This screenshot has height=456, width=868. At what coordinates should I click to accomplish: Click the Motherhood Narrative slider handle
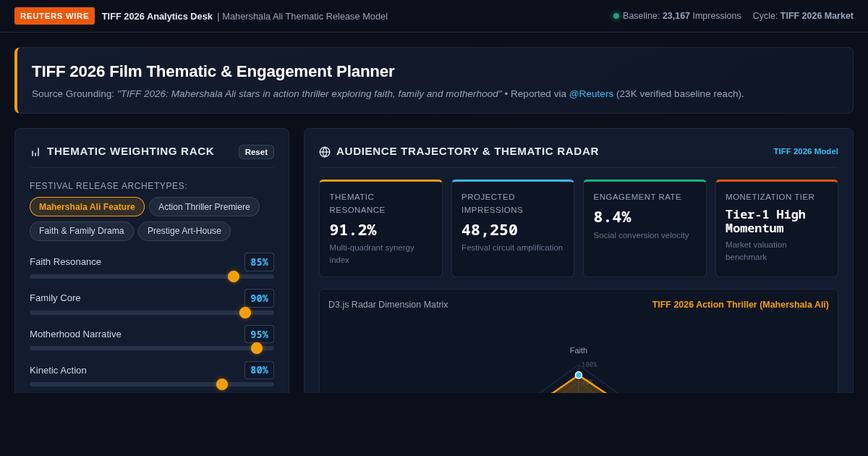pyautogui.click(x=257, y=348)
